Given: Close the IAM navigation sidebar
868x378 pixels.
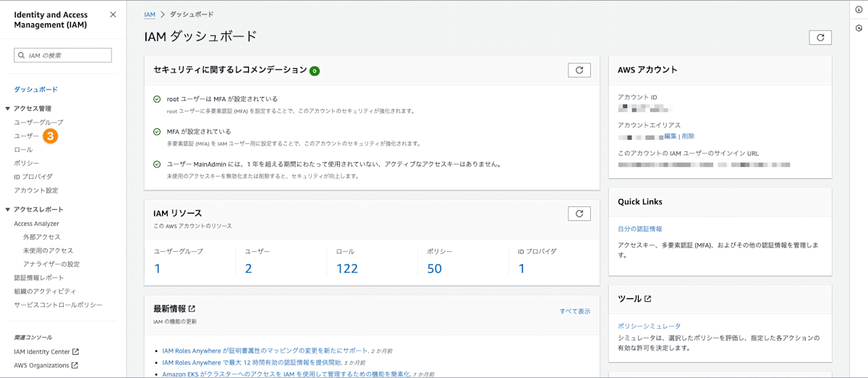Looking at the screenshot, I should (x=112, y=14).
